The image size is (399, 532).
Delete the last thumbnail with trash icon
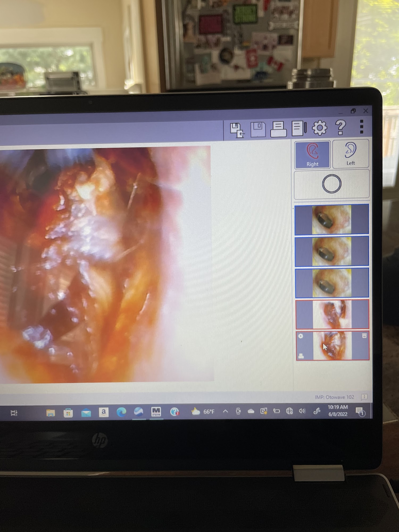coord(364,336)
